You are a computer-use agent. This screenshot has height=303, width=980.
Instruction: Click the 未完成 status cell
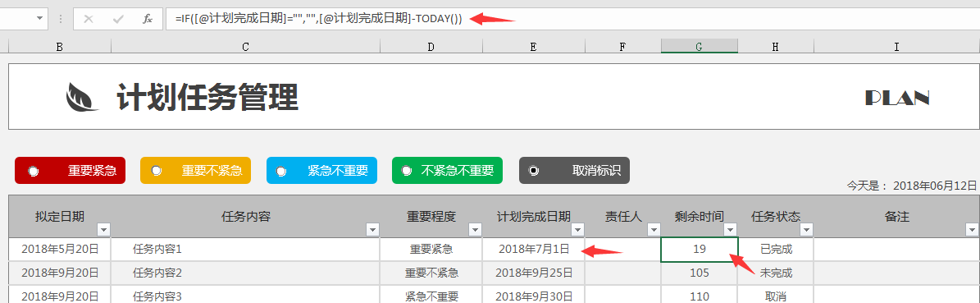pyautogui.click(x=776, y=273)
